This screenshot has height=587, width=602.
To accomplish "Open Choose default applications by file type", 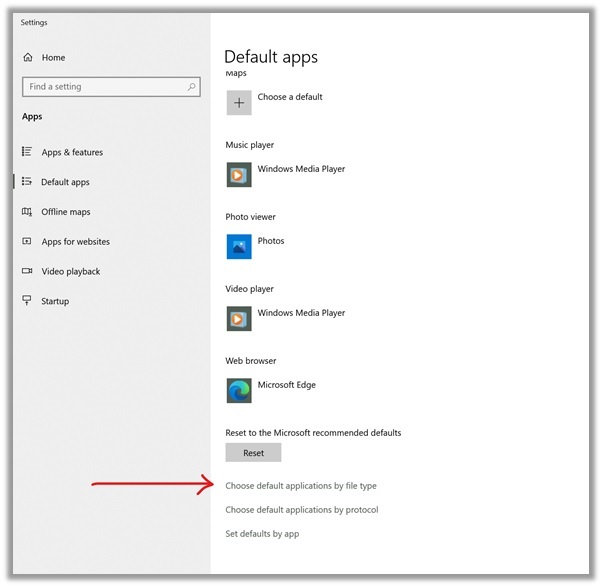I will [301, 486].
